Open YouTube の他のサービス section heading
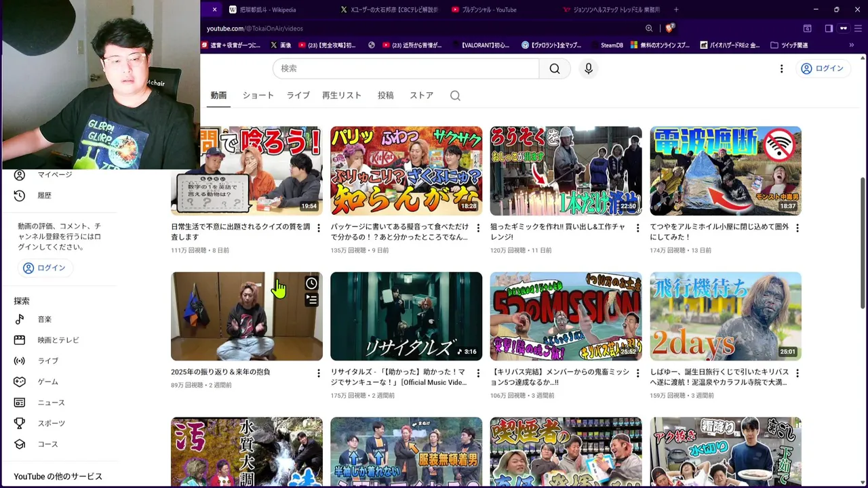This screenshot has height=488, width=868. (x=58, y=476)
